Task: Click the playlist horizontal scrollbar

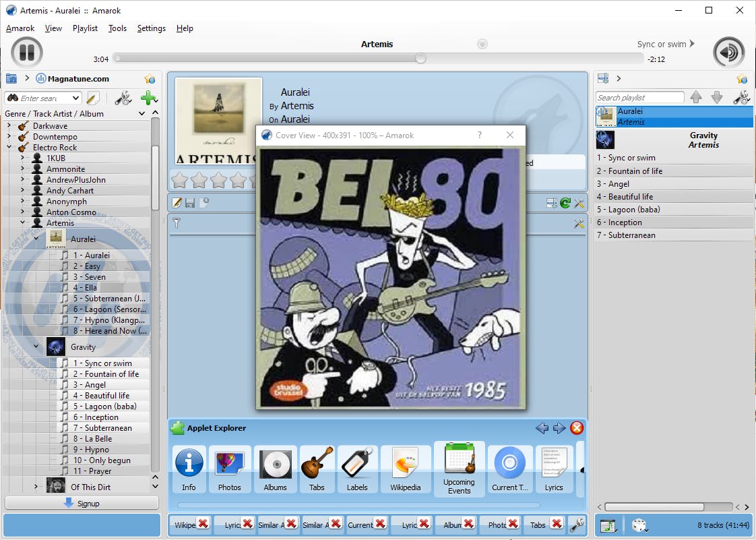Action: pos(654,507)
